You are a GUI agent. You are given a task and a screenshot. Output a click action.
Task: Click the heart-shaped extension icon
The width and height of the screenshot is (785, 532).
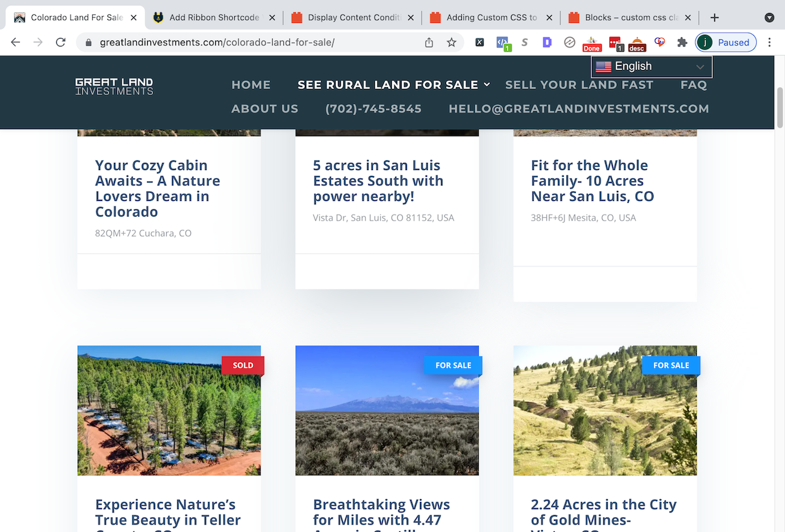pos(659,43)
